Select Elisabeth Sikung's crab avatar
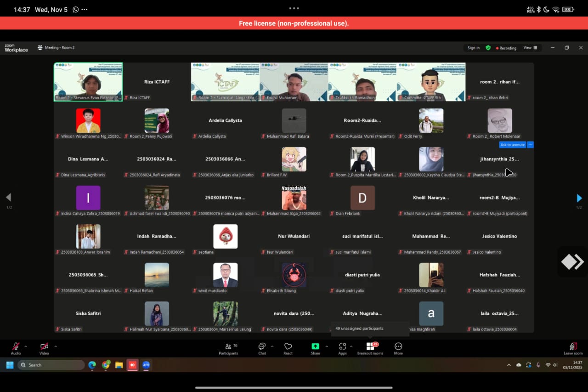This screenshot has width=588, height=392. click(x=294, y=275)
